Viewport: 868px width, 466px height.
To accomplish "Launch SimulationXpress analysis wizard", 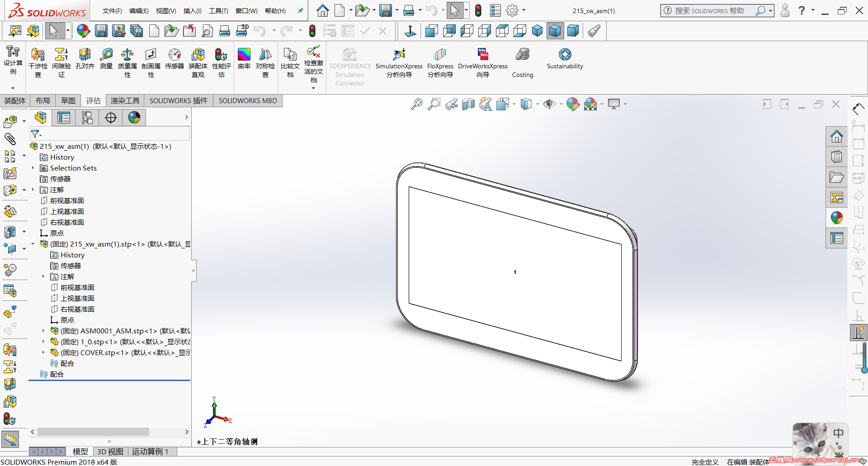I will coord(399,62).
